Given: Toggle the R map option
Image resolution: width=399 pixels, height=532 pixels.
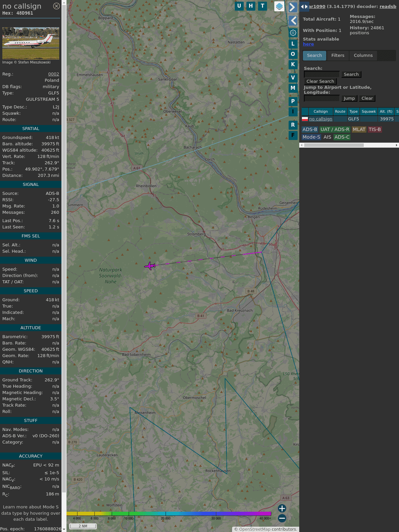Looking at the screenshot, I should (x=293, y=125).
